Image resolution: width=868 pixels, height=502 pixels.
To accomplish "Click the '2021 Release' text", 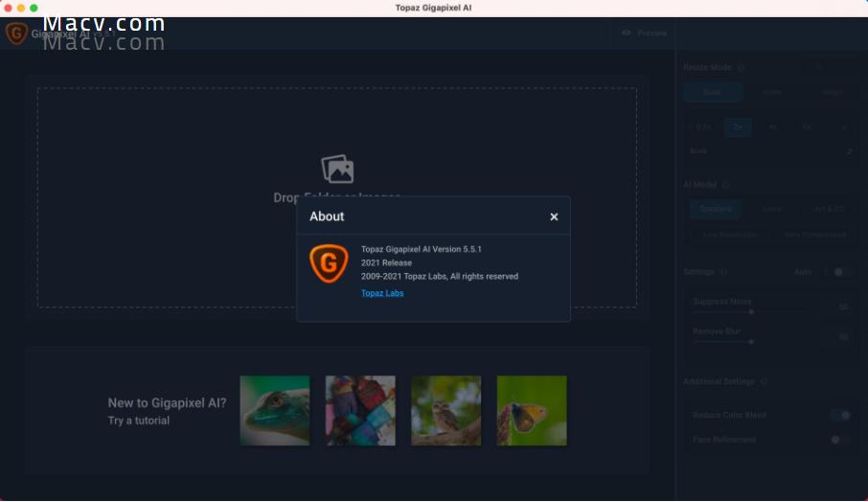I will 386,262.
